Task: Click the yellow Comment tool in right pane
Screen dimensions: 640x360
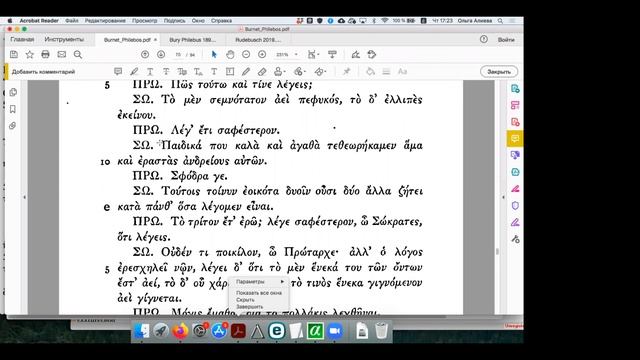Action: tap(515, 139)
